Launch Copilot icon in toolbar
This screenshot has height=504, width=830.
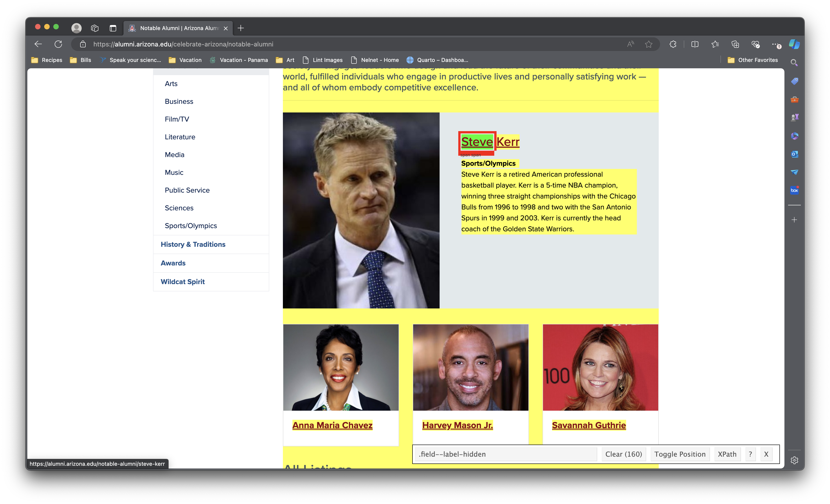(x=794, y=44)
